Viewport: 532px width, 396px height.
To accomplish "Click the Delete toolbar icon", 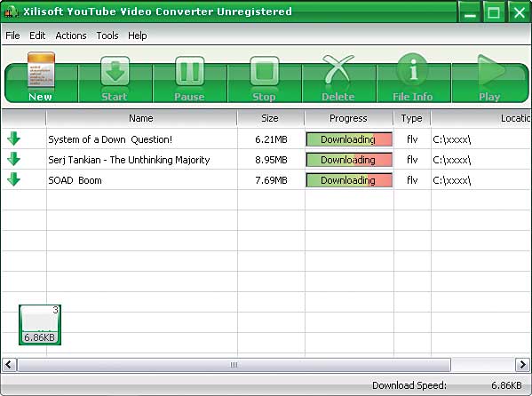I will click(337, 69).
